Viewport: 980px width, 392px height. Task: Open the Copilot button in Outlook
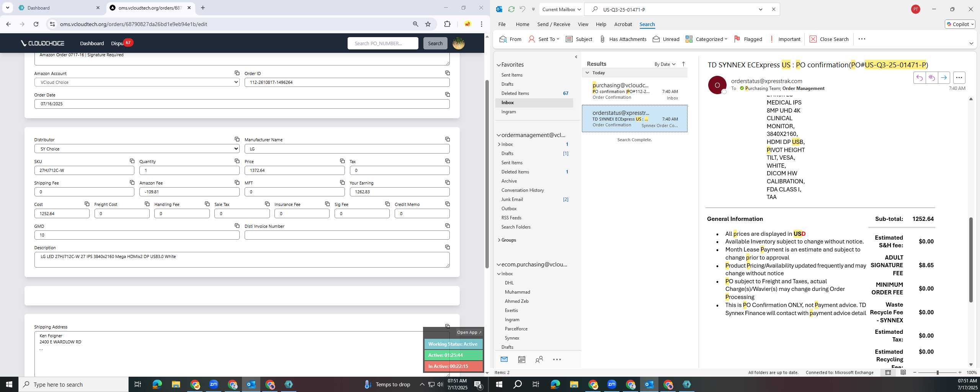(x=960, y=24)
